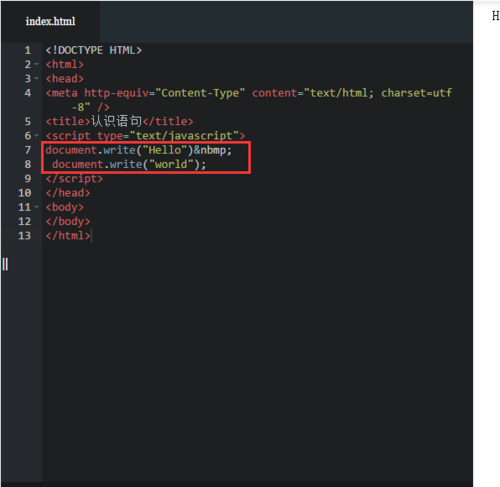
Task: Click the http-equiv attribute in meta tag
Action: pos(116,93)
